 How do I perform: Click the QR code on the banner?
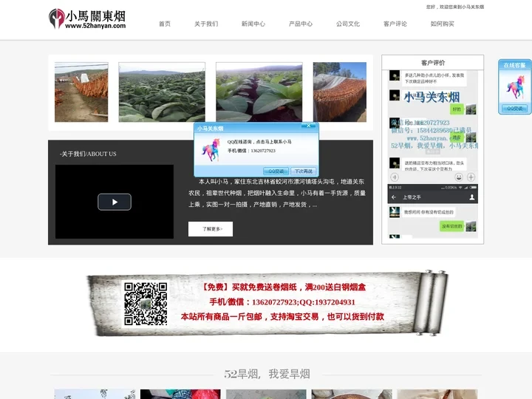pyautogui.click(x=145, y=304)
